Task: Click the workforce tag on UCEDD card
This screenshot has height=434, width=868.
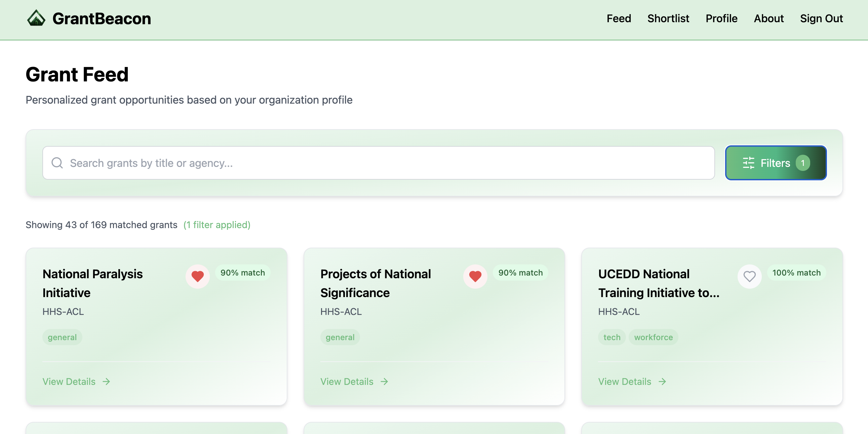Action: click(653, 337)
